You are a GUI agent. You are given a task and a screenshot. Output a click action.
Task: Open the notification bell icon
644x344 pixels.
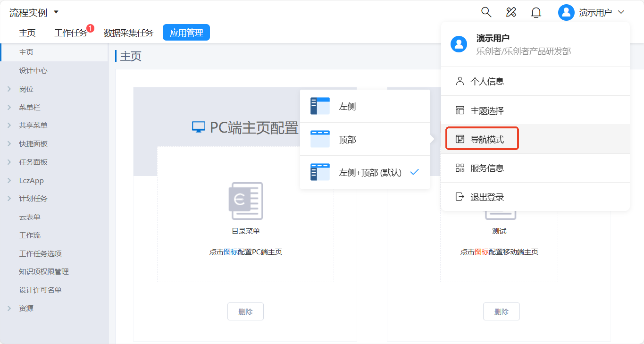[x=536, y=13]
